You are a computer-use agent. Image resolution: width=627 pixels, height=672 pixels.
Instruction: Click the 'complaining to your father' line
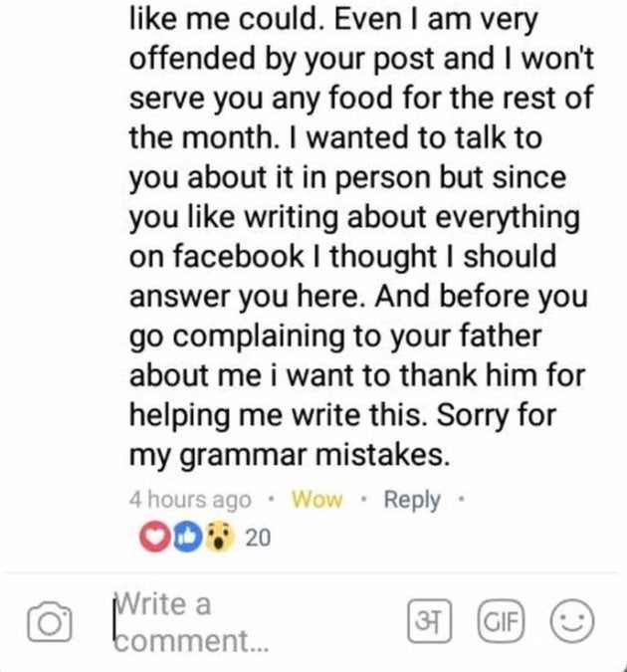coord(335,337)
